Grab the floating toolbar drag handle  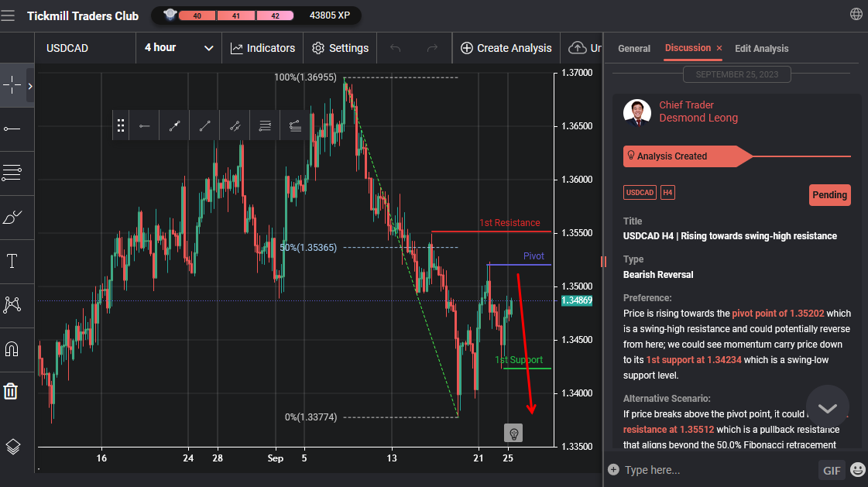click(x=120, y=125)
